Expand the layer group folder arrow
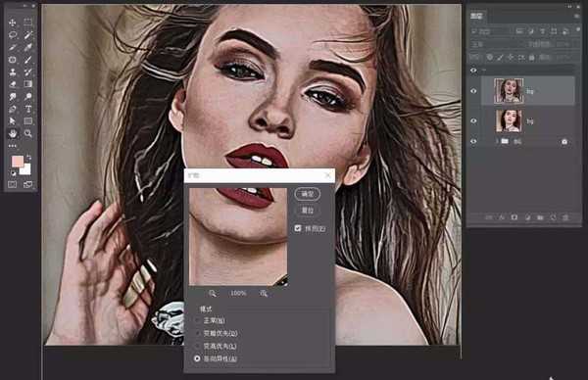The width and height of the screenshot is (588, 380). (x=497, y=141)
